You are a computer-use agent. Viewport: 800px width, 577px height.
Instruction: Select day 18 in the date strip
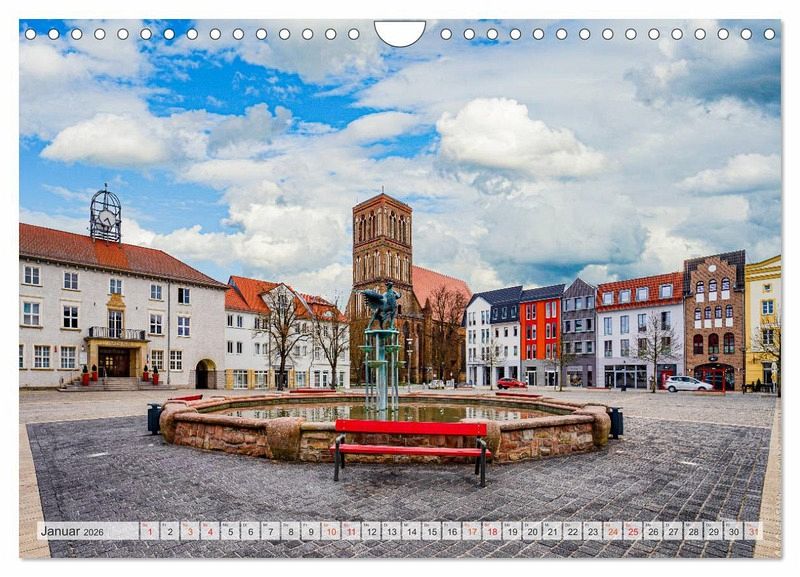(491, 531)
